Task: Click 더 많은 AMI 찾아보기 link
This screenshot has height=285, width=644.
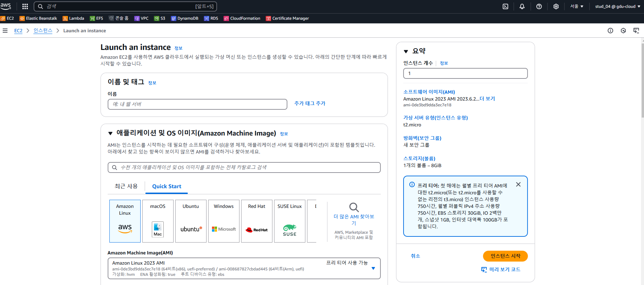Action: tap(354, 220)
